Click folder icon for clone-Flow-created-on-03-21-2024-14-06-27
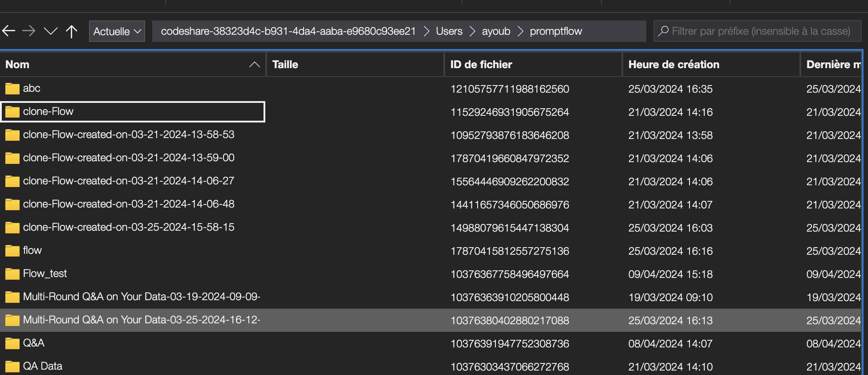868x375 pixels. pyautogui.click(x=12, y=181)
